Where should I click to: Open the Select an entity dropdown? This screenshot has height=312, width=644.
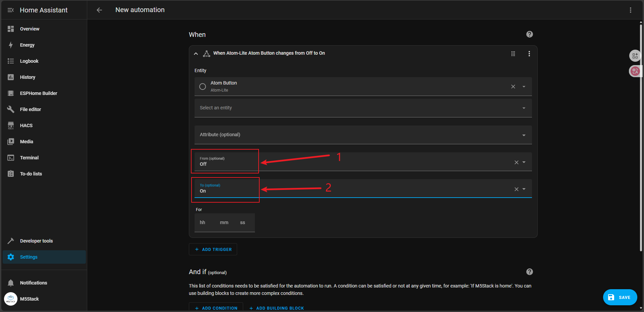[363, 108]
